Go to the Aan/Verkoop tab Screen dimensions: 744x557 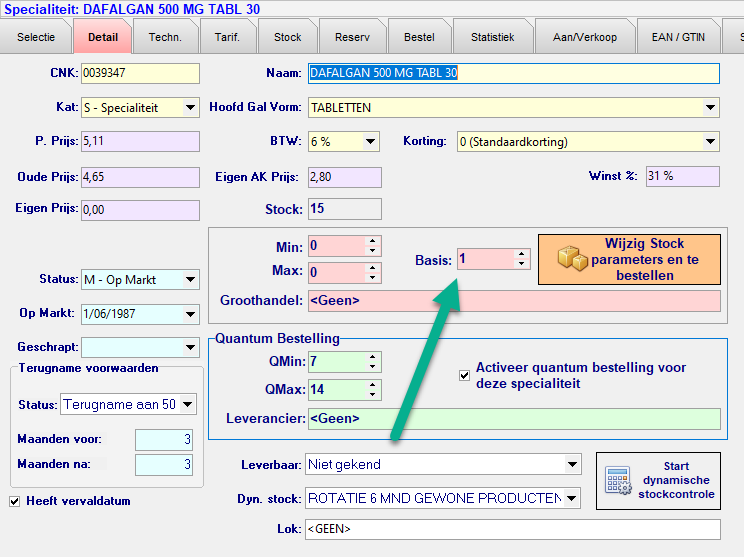pos(584,37)
